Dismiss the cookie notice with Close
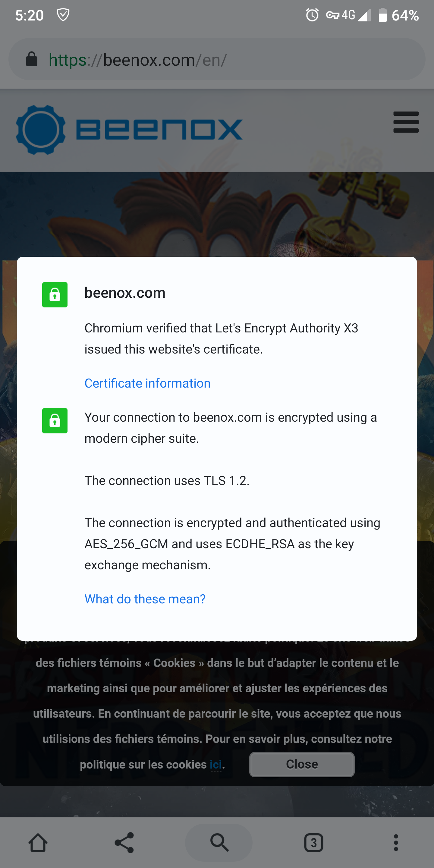 point(302,765)
